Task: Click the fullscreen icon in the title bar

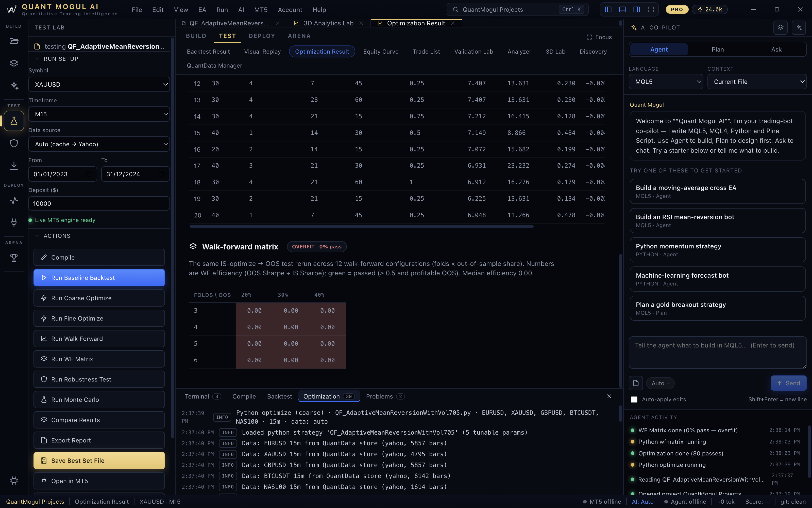Action: pos(651,9)
